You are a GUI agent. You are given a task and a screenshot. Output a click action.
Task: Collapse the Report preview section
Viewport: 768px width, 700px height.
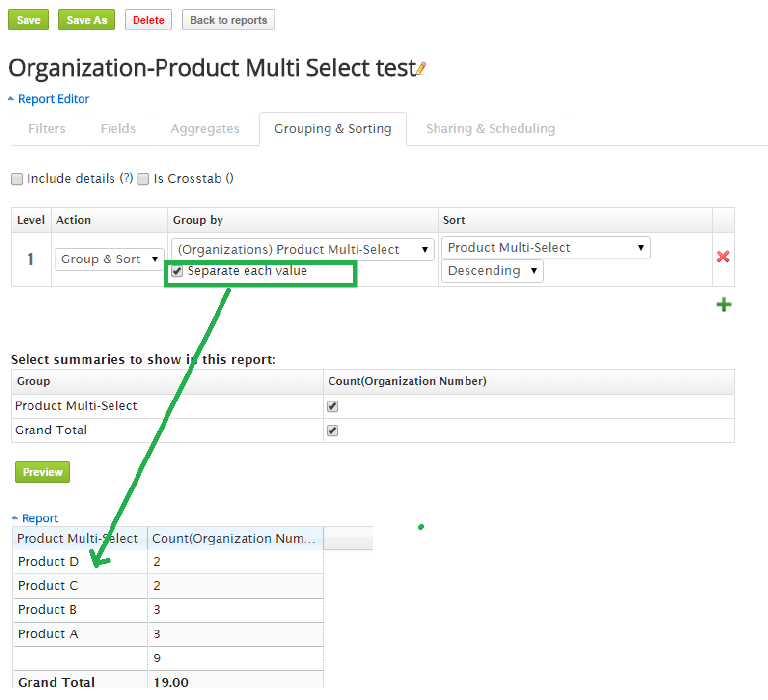tap(35, 518)
